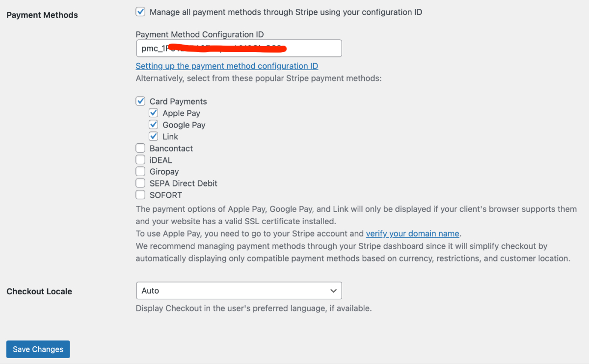Click the Card Payments label text
589x364 pixels.
click(178, 102)
